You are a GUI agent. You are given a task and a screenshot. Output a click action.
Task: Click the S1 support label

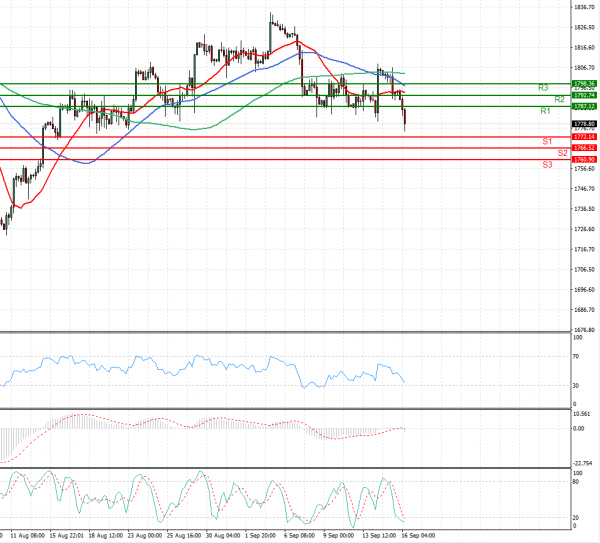tap(547, 142)
